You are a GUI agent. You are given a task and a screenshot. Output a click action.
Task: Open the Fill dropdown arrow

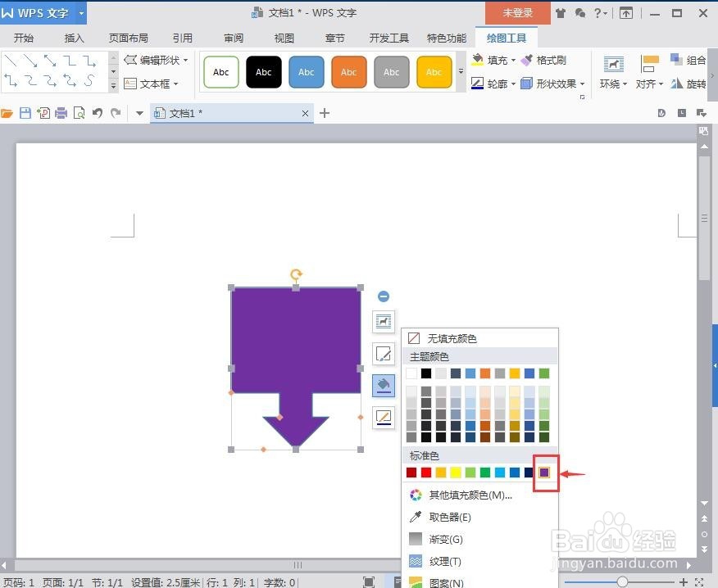pyautogui.click(x=513, y=61)
